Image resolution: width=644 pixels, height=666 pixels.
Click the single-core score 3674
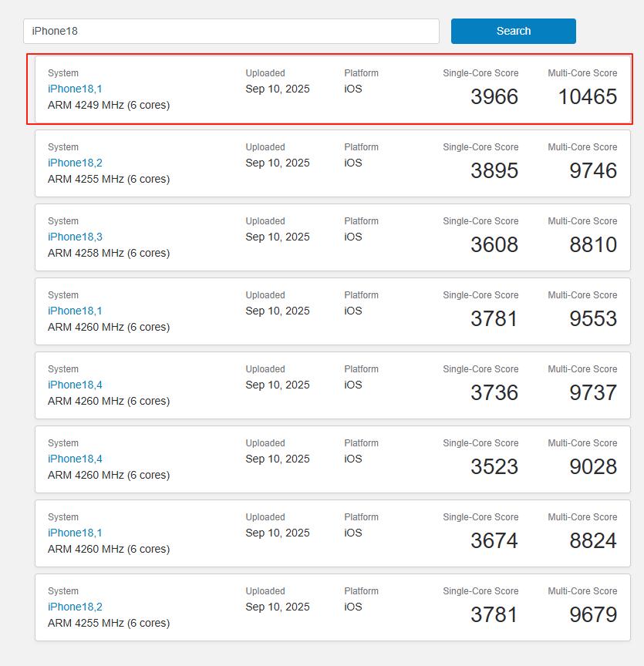(x=494, y=541)
